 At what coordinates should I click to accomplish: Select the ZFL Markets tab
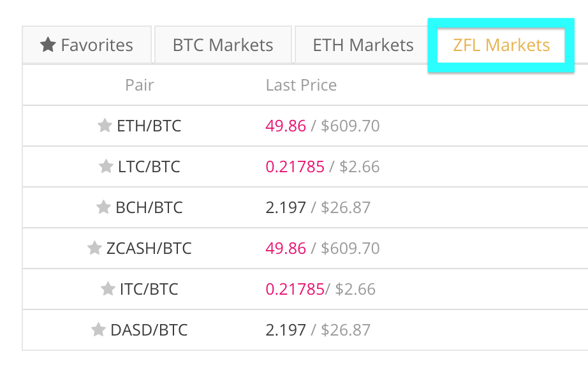click(x=501, y=45)
